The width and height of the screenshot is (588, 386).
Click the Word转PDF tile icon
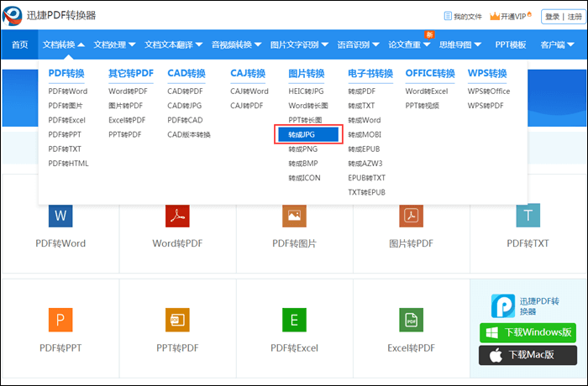pyautogui.click(x=177, y=216)
